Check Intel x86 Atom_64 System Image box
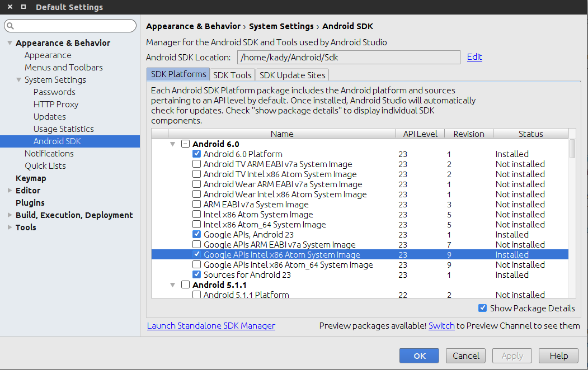This screenshot has height=370, width=588. pyautogui.click(x=196, y=224)
